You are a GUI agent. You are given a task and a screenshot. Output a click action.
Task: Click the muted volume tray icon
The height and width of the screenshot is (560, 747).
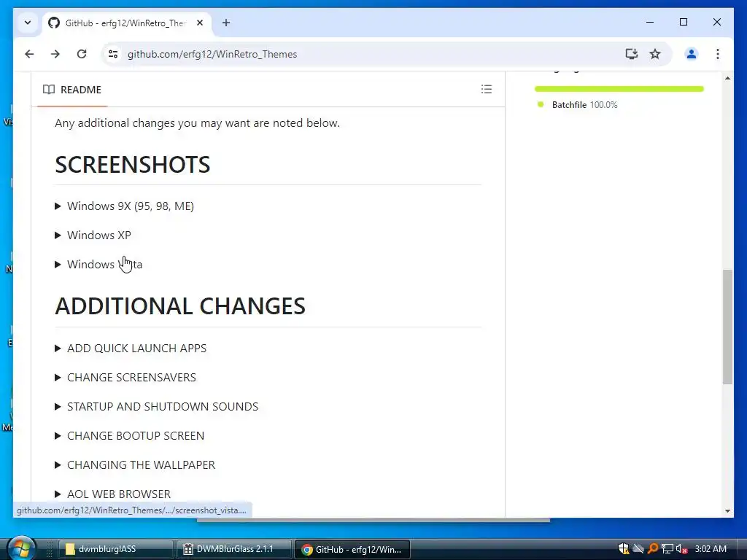tap(682, 549)
